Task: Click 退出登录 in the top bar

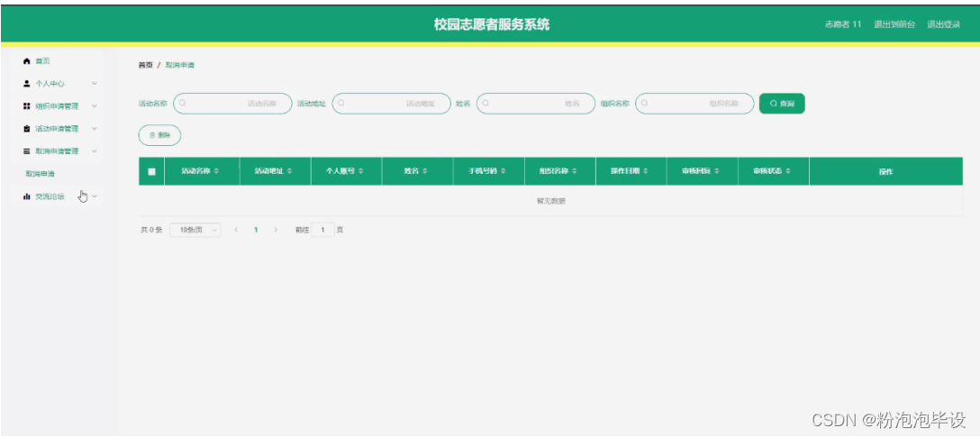Action: point(944,24)
